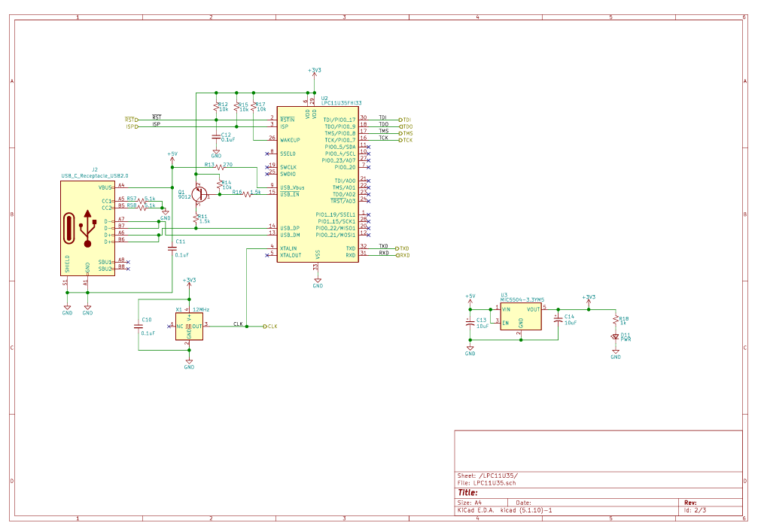
Task: Click the GND symbol below VSS pin
Action: [x=318, y=283]
